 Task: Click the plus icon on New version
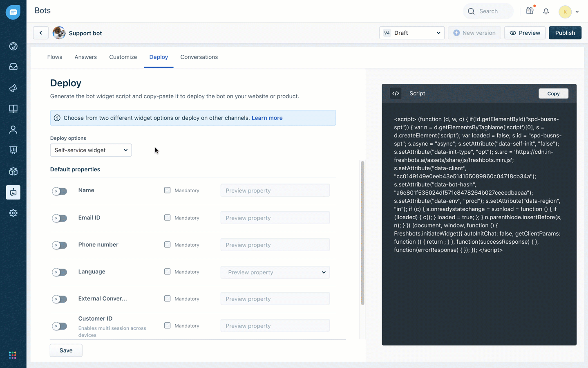(456, 33)
